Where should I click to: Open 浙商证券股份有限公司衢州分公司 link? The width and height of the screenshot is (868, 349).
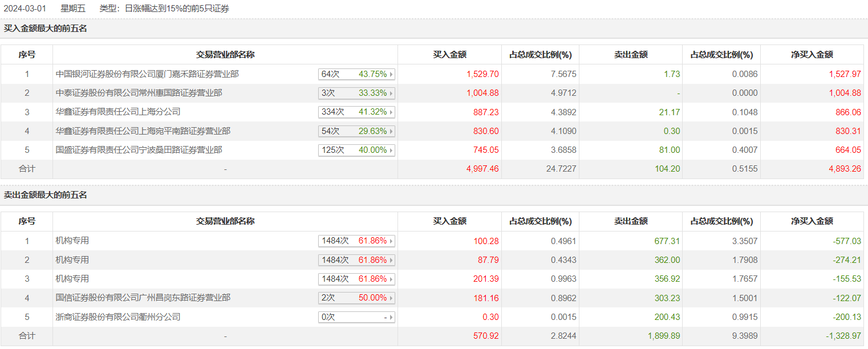click(118, 316)
